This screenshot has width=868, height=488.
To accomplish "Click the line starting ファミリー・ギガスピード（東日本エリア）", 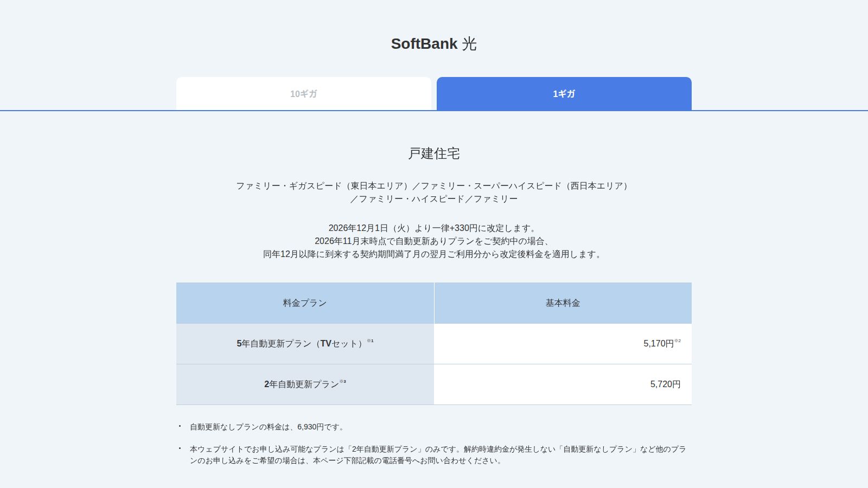I will pos(434,186).
